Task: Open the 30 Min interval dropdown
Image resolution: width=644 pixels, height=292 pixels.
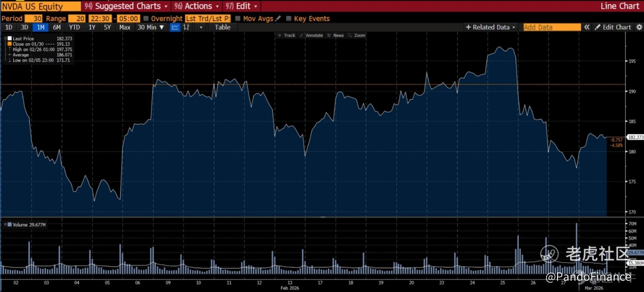Action: coord(151,27)
